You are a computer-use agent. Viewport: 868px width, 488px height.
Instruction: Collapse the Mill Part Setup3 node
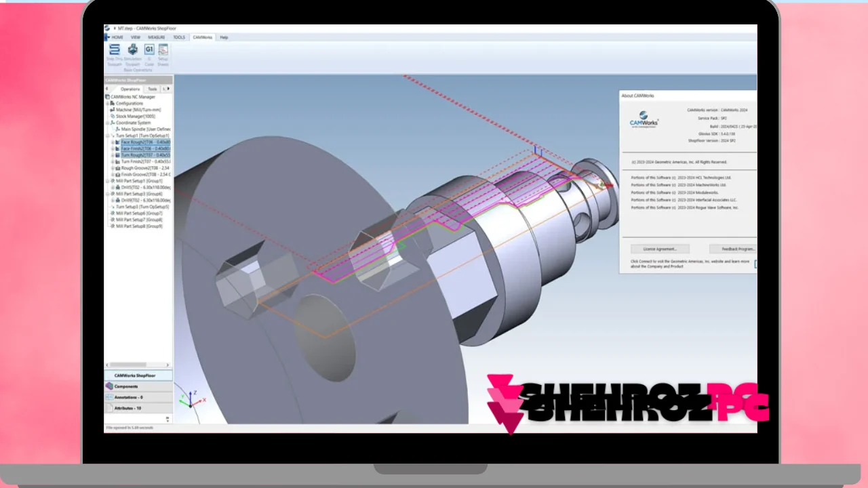pyautogui.click(x=107, y=194)
